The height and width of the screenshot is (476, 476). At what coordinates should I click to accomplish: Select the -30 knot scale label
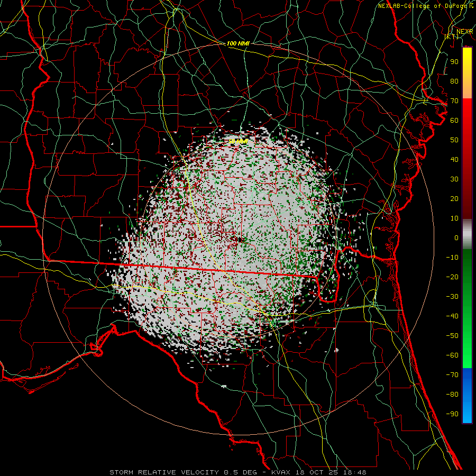[452, 297]
